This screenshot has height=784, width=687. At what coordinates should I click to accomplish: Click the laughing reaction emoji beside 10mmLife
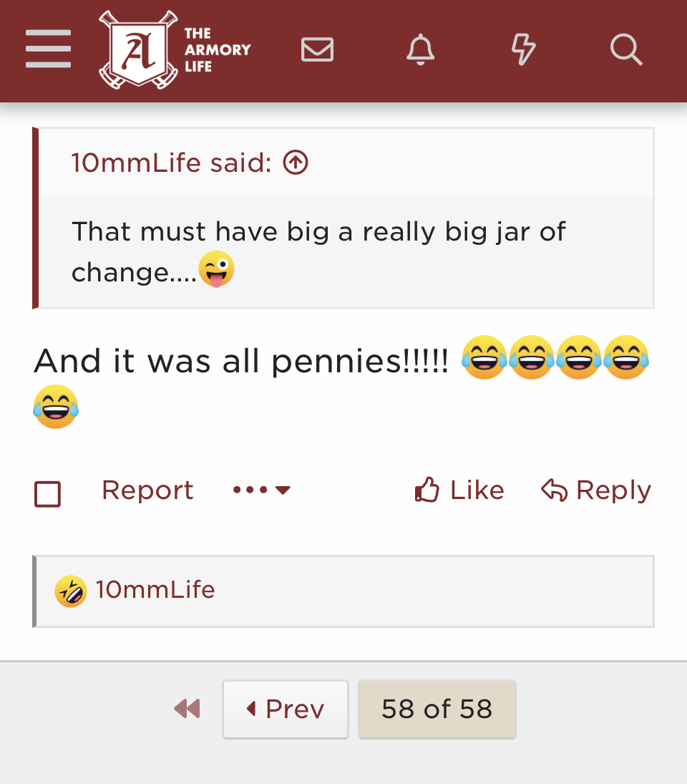pos(70,591)
